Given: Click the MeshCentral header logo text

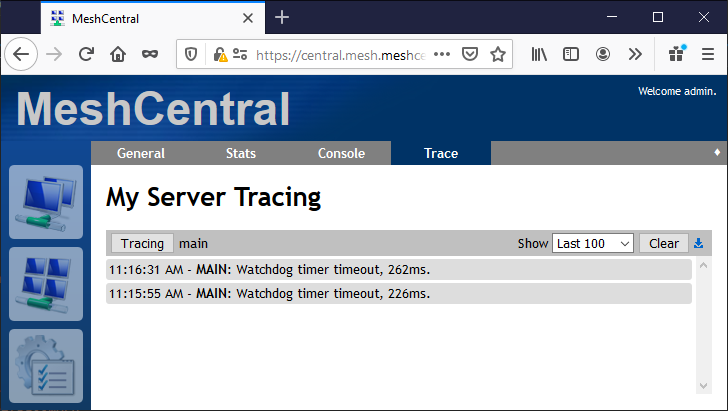Looking at the screenshot, I should coord(153,109).
